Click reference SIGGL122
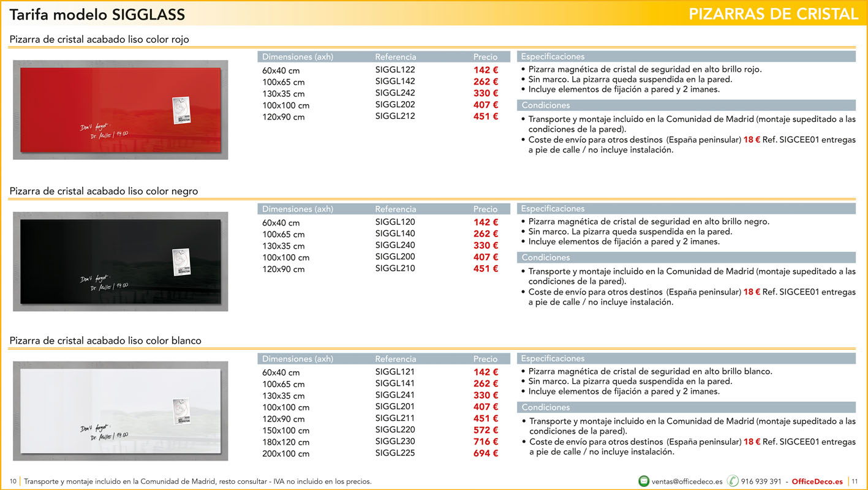 click(395, 70)
